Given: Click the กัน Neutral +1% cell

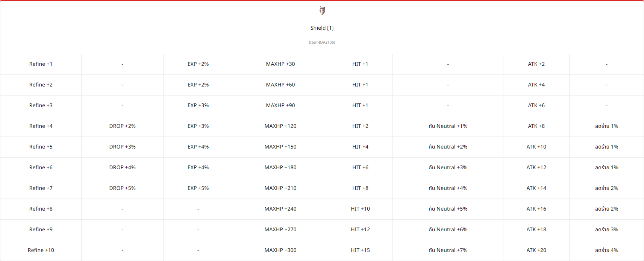Looking at the screenshot, I should click(448, 126).
